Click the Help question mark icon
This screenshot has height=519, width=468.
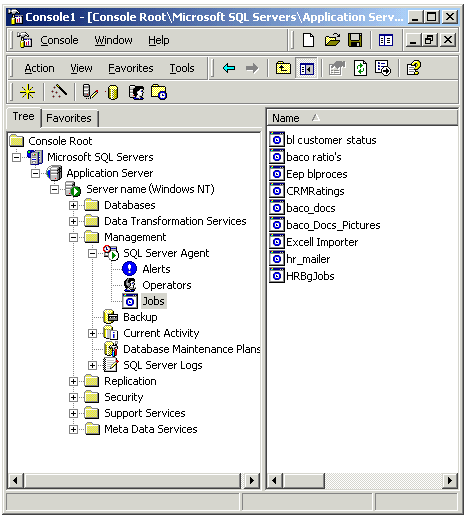pos(414,68)
